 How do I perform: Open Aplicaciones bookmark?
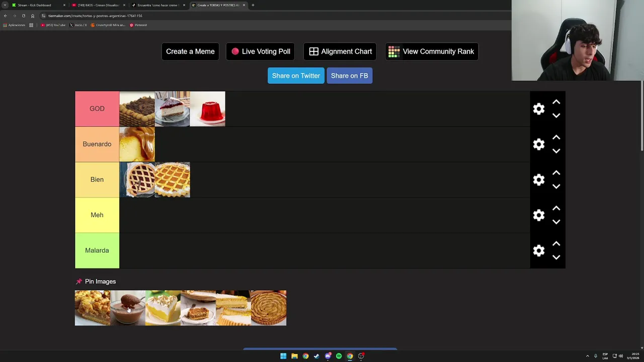pos(15,25)
